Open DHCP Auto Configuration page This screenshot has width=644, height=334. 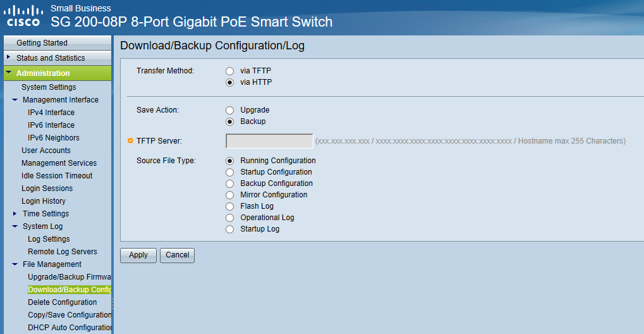point(70,328)
